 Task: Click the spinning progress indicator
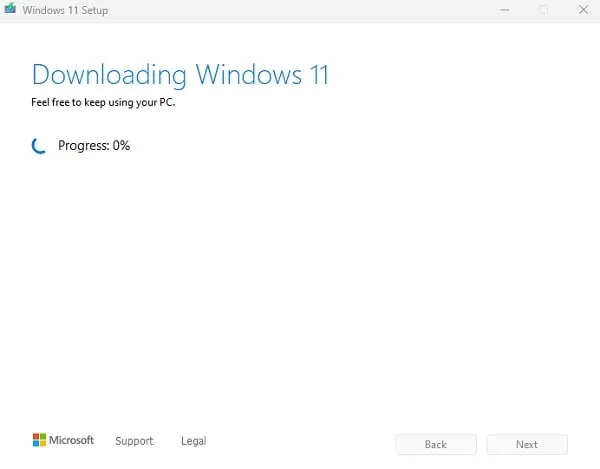[x=39, y=146]
